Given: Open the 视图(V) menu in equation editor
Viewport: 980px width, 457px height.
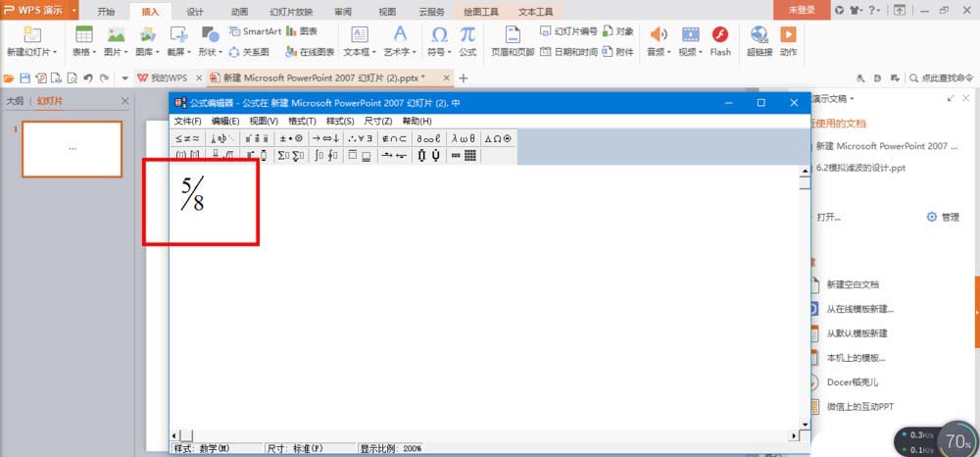Looking at the screenshot, I should pos(264,122).
